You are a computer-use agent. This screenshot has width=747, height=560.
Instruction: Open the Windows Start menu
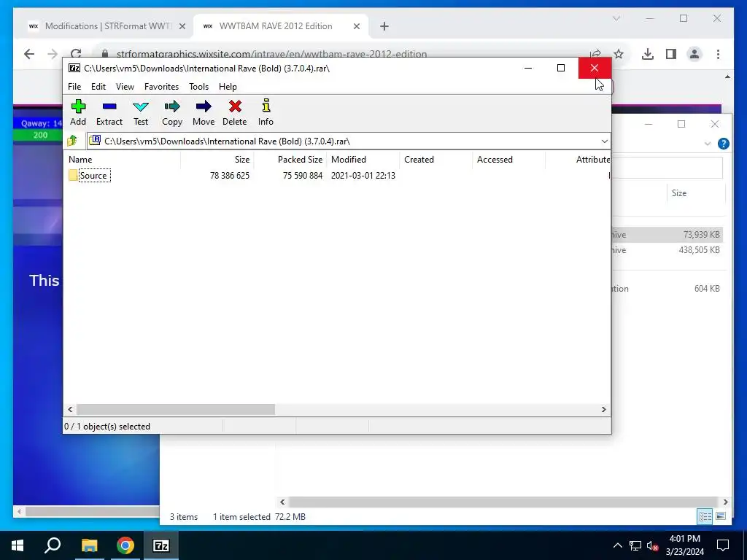18,545
